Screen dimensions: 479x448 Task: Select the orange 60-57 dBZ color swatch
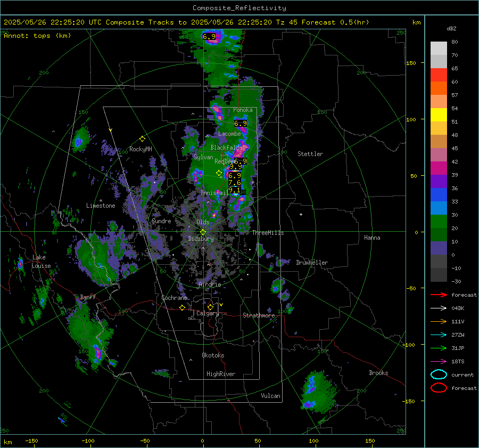pos(439,88)
